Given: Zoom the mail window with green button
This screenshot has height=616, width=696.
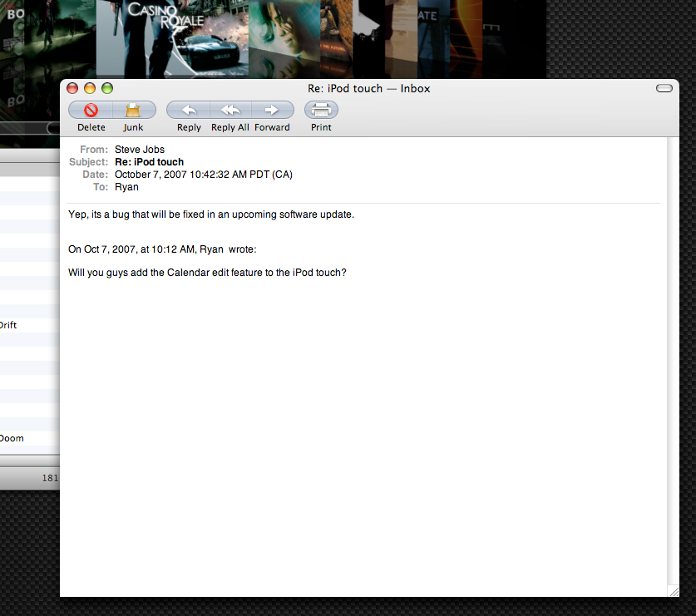Looking at the screenshot, I should click(x=107, y=88).
